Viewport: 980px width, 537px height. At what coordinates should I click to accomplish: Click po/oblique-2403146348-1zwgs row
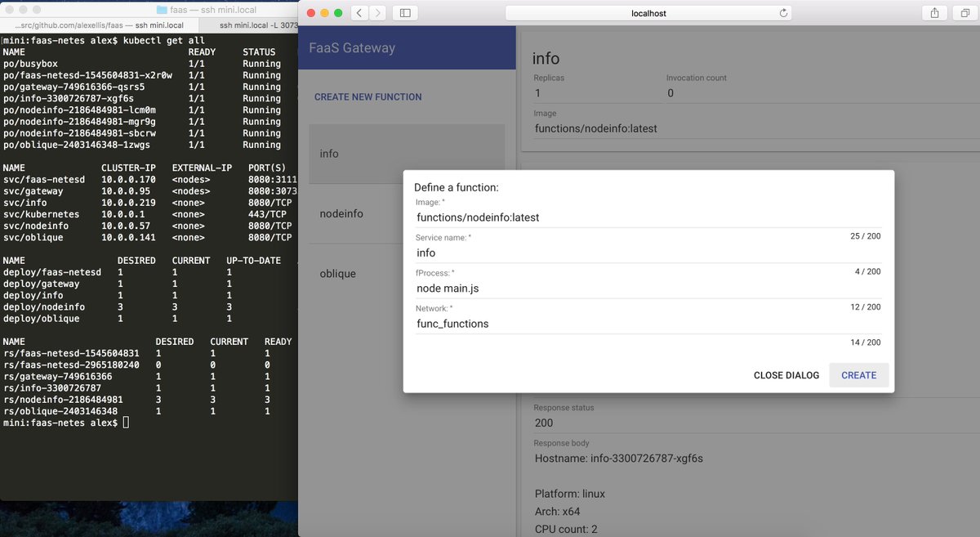(142, 145)
